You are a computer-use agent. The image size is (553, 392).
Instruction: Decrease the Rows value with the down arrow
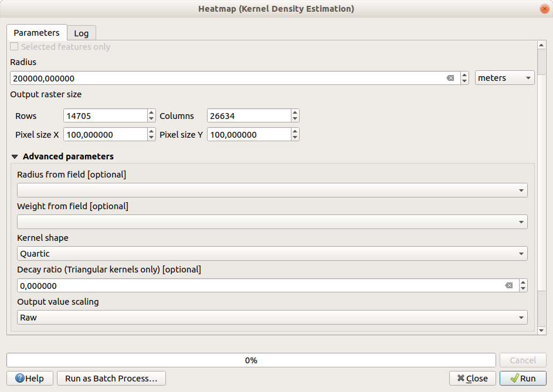(x=151, y=119)
